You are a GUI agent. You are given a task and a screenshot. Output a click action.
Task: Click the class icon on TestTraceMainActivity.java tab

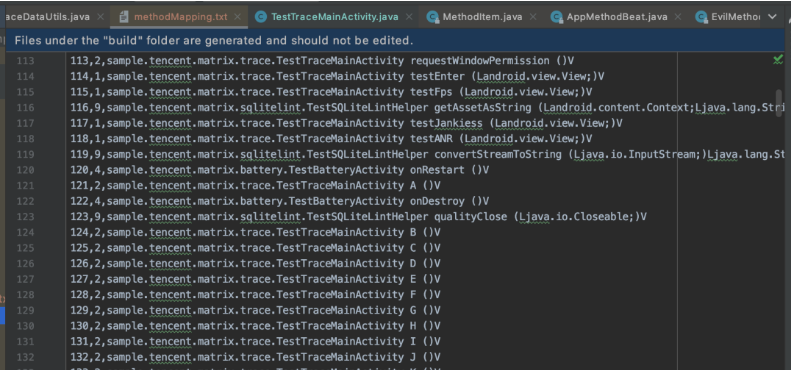260,17
